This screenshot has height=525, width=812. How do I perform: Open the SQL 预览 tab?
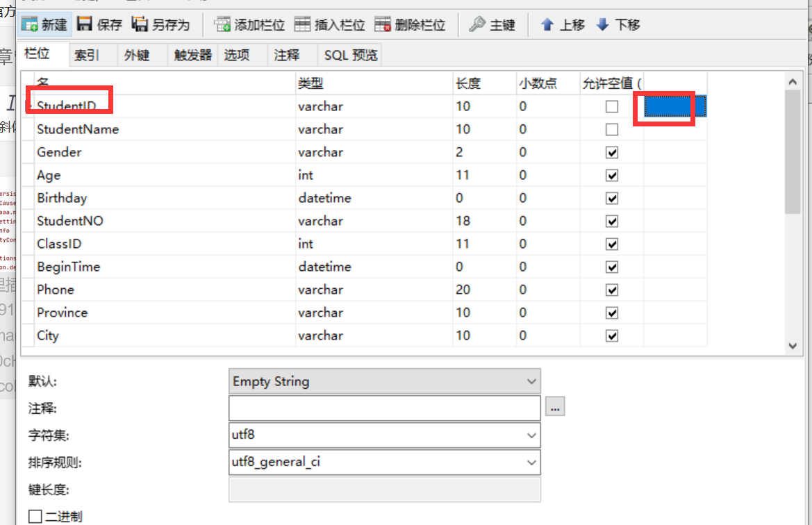pos(351,55)
